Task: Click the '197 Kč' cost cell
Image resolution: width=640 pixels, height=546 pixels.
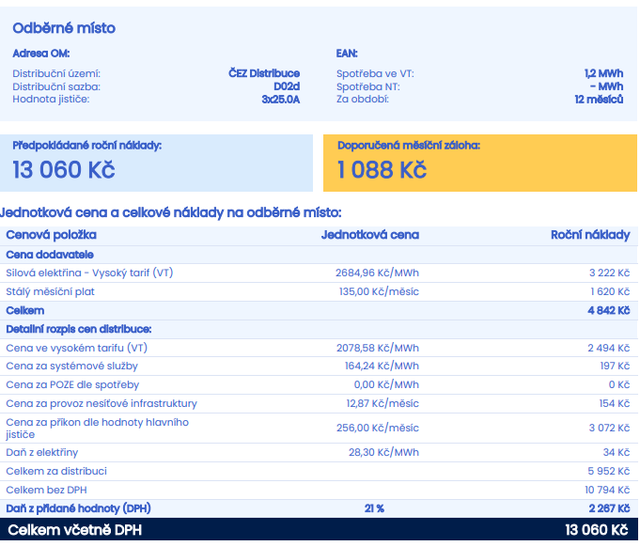Action: 615,366
